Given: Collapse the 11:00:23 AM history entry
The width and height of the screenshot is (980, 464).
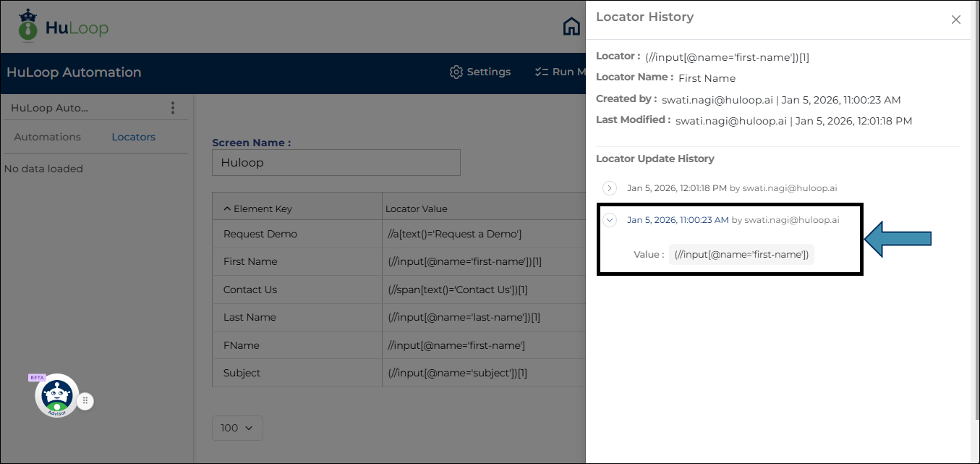Looking at the screenshot, I should coord(610,220).
